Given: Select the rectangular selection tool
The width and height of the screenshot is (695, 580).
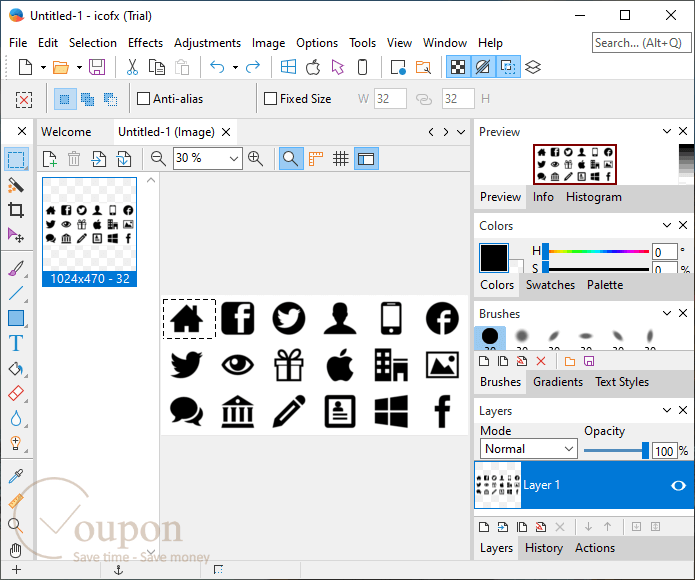Looking at the screenshot, I should (16, 160).
